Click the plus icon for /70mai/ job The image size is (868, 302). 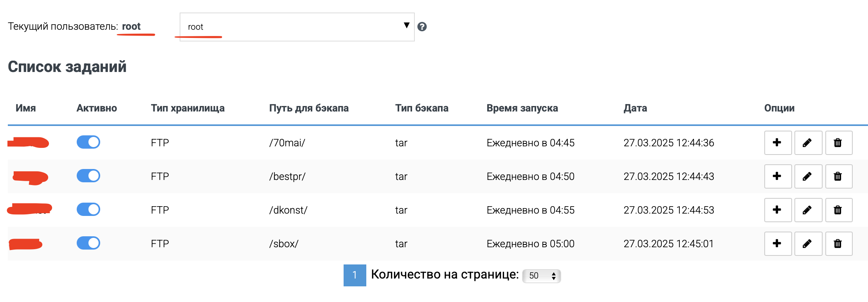pos(778,143)
